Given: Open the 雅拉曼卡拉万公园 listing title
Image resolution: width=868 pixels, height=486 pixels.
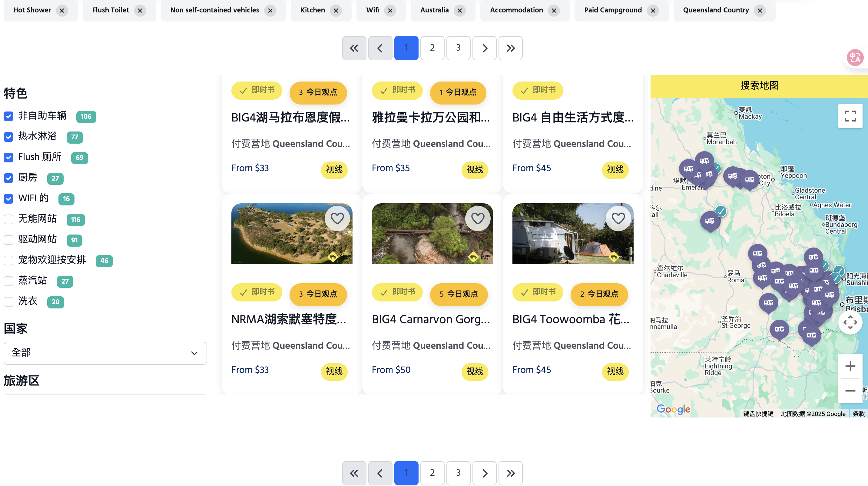Looking at the screenshot, I should pos(431,117).
